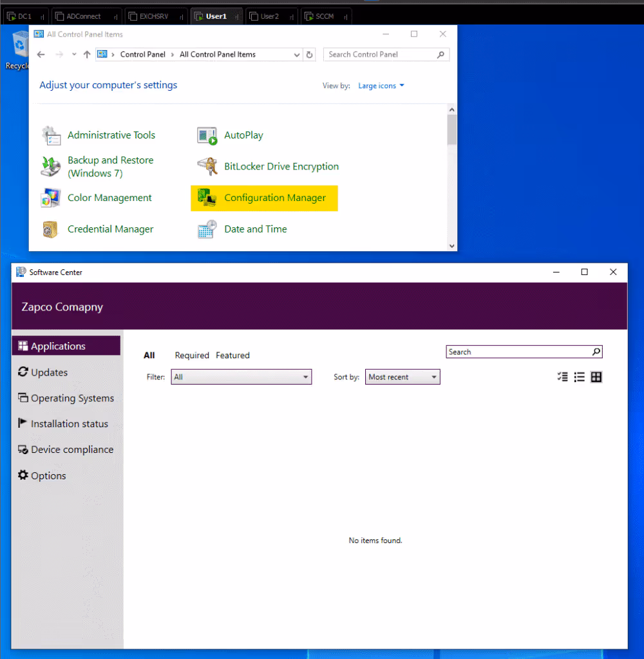Expand the Control Panel address bar history dropdown

click(297, 55)
